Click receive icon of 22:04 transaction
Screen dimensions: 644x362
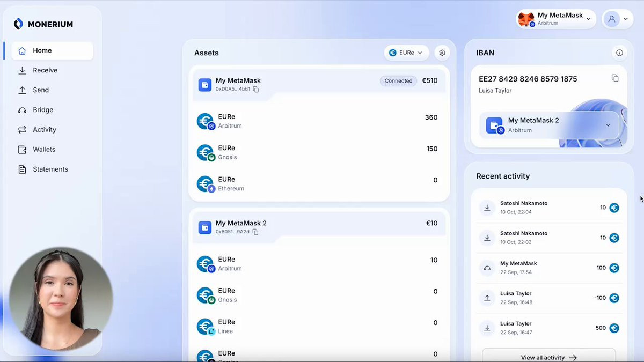click(487, 208)
